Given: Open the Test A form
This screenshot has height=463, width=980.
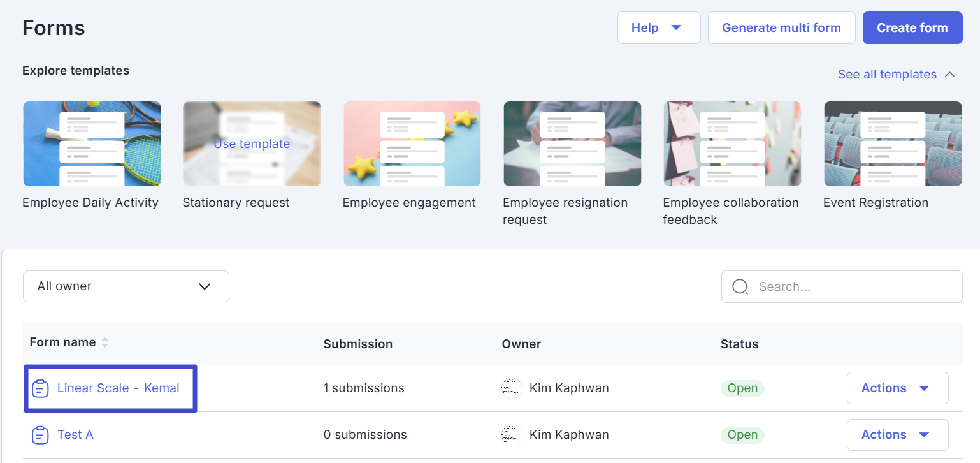Looking at the screenshot, I should point(75,435).
